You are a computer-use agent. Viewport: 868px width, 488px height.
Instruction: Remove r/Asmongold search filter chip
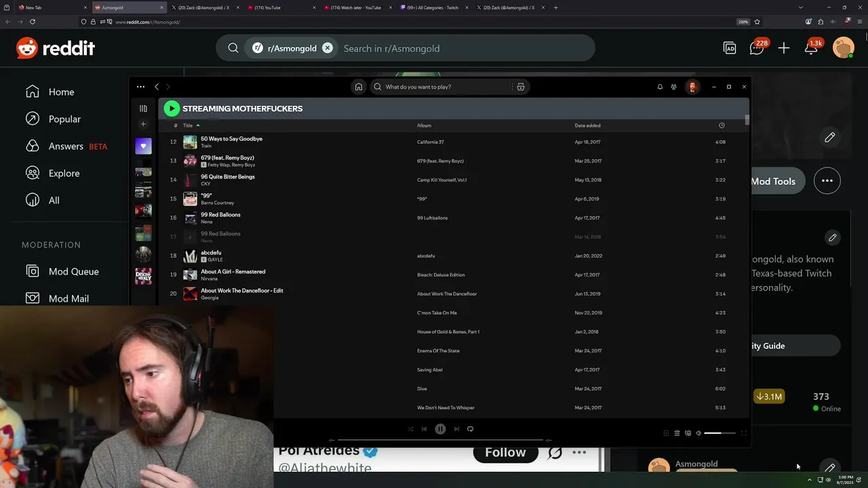(x=328, y=48)
